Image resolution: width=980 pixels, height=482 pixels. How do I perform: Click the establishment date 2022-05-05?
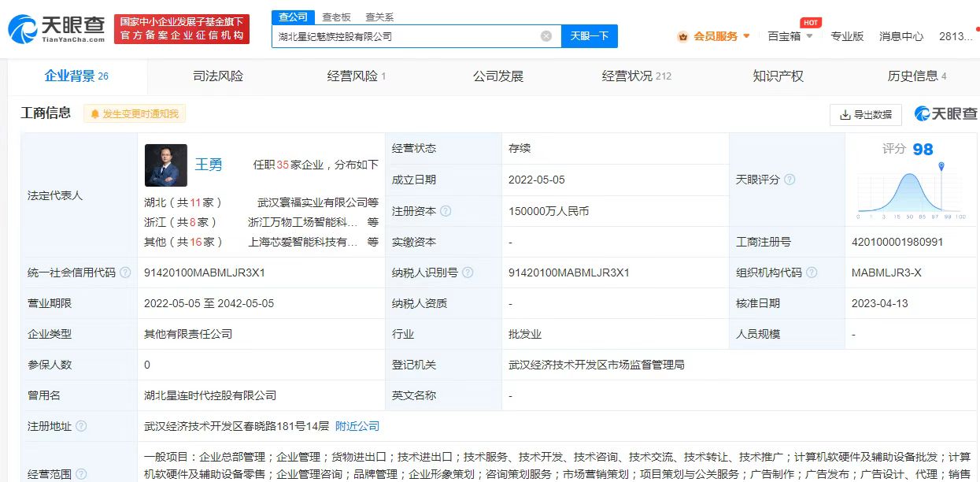point(537,180)
